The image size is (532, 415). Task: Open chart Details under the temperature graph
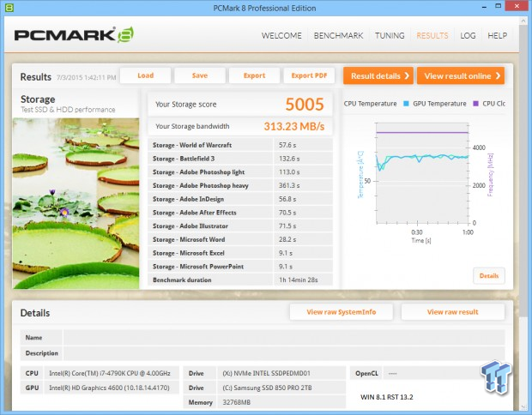[x=488, y=276]
